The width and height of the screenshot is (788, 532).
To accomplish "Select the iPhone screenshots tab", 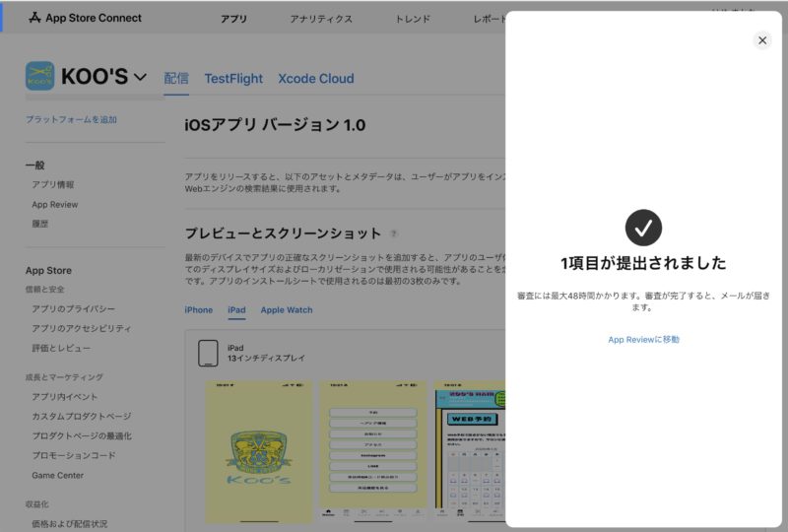I will point(198,310).
